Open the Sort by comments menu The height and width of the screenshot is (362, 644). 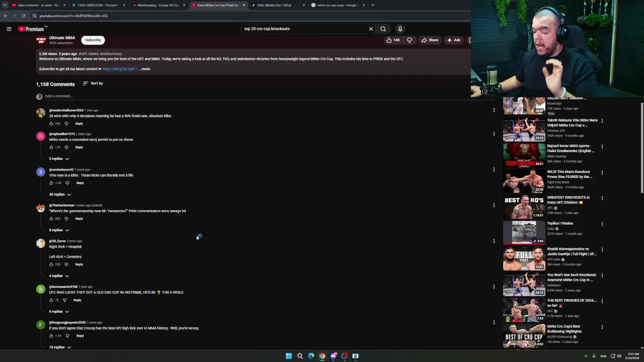[93, 83]
